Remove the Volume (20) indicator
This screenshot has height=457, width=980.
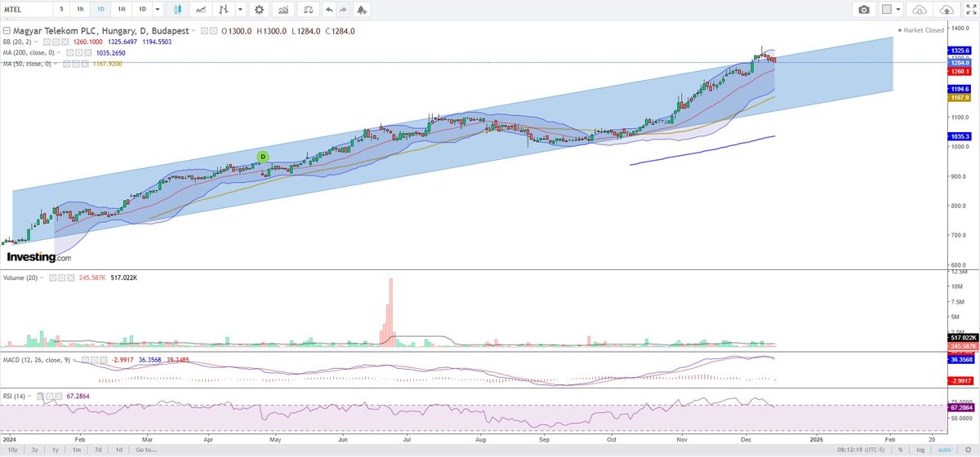tap(71, 278)
